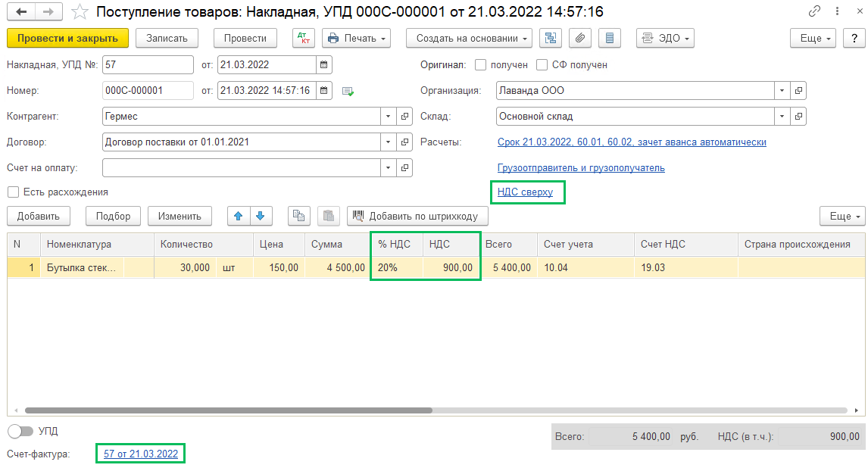Expand the Контрагент dropdown list
This screenshot has width=868, height=468.
pyautogui.click(x=389, y=117)
